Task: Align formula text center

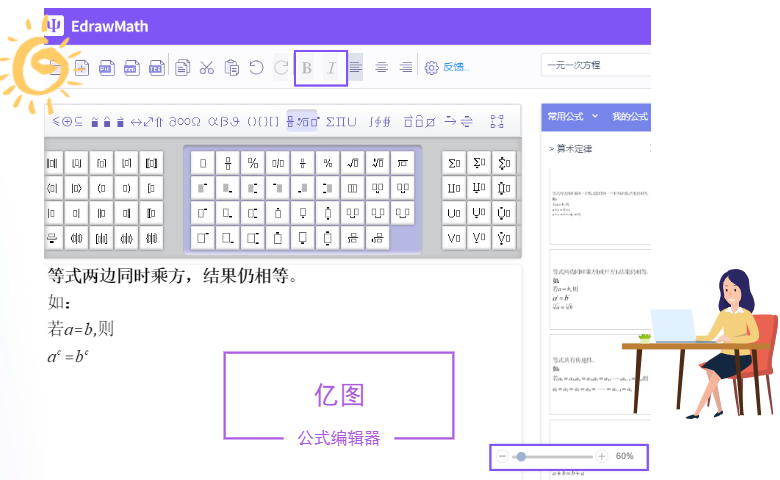Action: tap(382, 67)
